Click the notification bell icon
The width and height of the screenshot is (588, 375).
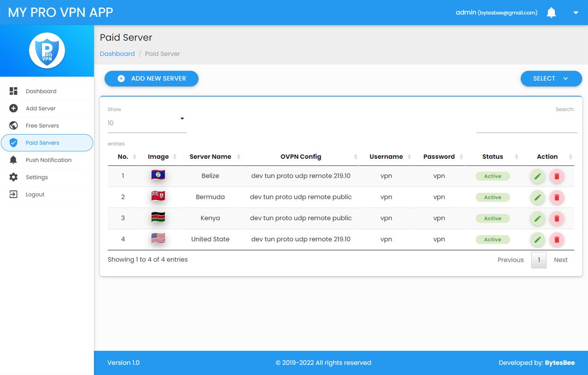[x=551, y=13]
